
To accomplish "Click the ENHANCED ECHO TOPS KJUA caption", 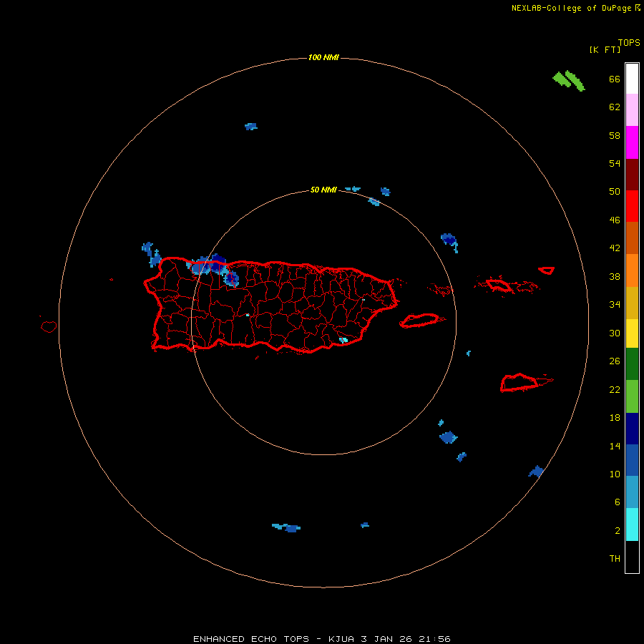I will pos(322,639).
